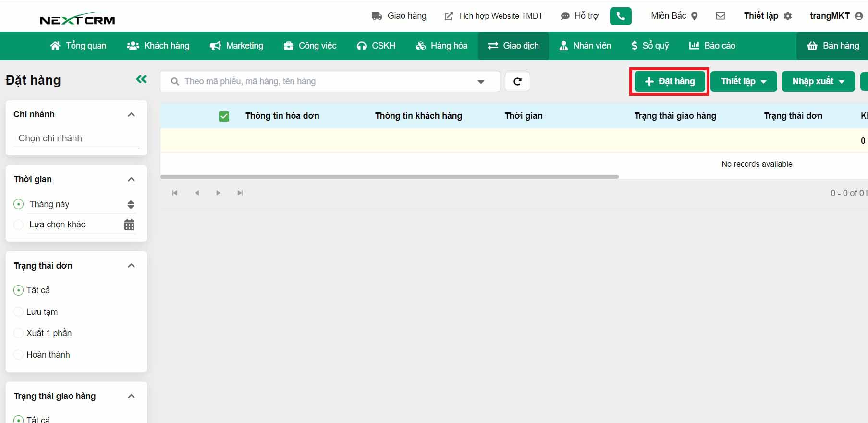Open the Báo cáo menu
This screenshot has width=868, height=423.
[712, 46]
